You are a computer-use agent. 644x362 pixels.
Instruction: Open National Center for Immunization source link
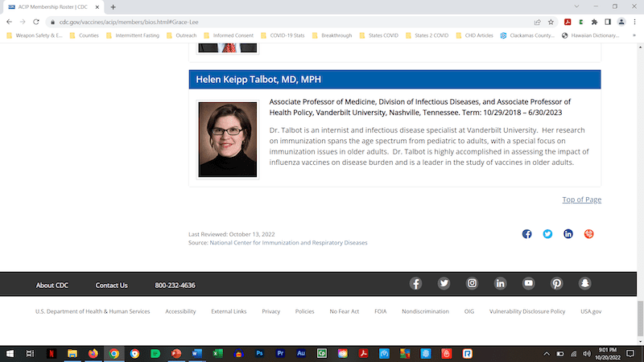pyautogui.click(x=288, y=243)
